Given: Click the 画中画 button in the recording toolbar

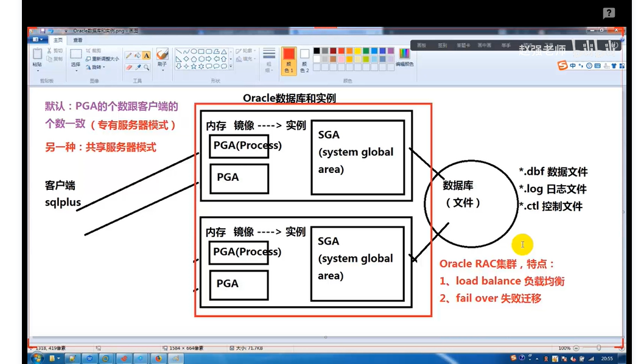Looking at the screenshot, I should click(485, 46).
